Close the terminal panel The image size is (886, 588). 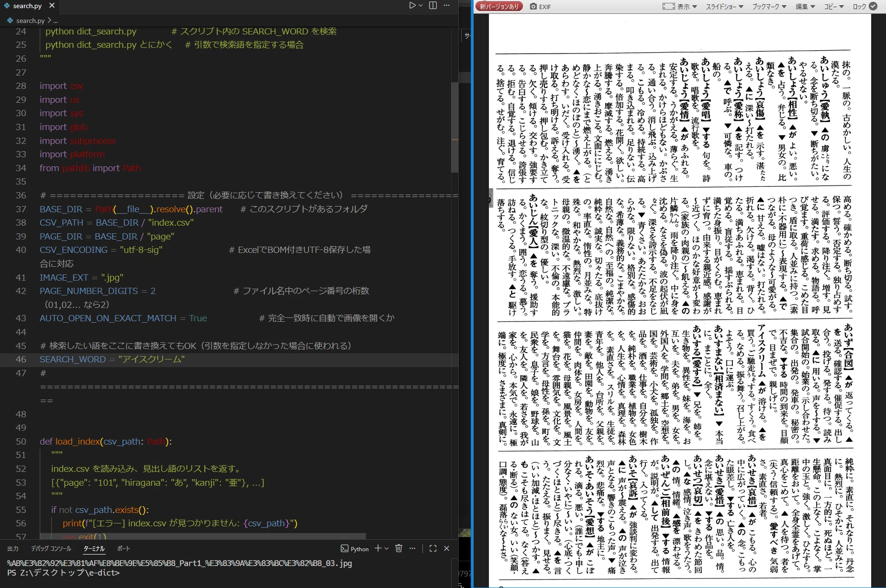(x=446, y=548)
